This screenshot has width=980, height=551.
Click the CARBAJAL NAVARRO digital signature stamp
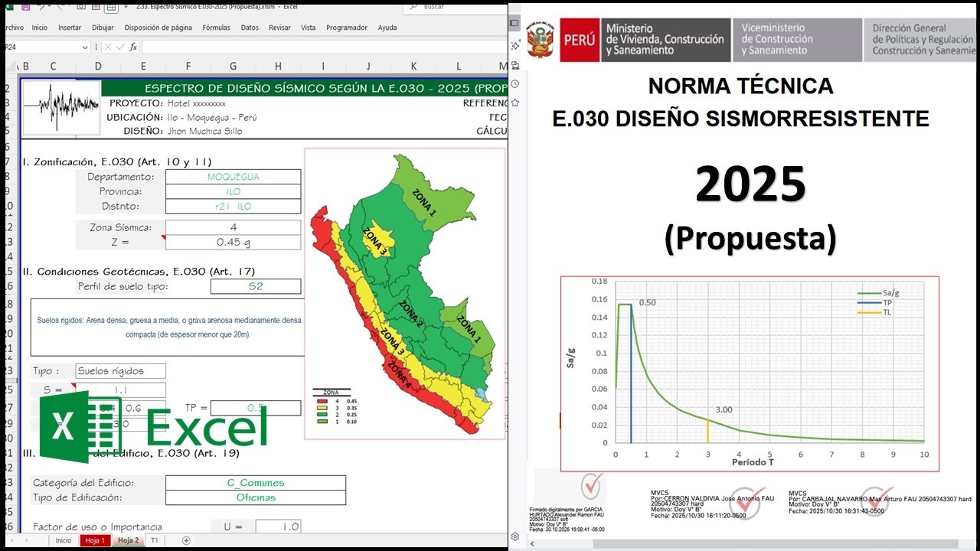[879, 502]
